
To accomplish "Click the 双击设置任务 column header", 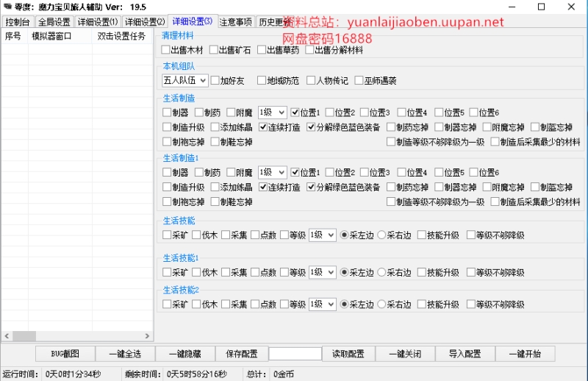I will click(122, 36).
